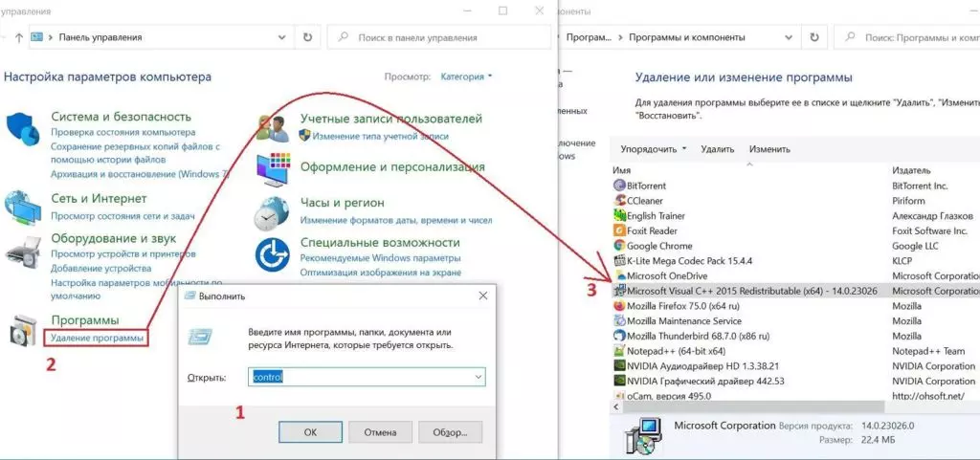
Task: Click the Network and Internet globe icon
Action: 23,208
